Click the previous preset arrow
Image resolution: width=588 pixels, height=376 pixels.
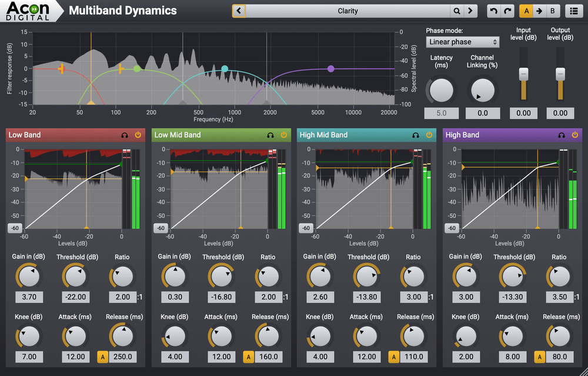[240, 11]
